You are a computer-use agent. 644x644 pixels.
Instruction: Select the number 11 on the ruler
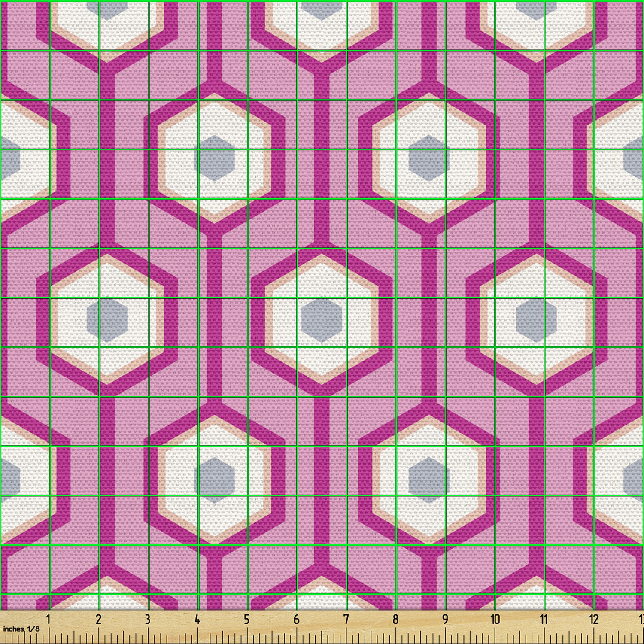[544, 619]
